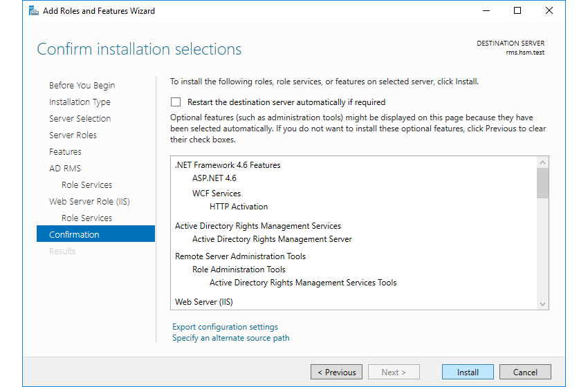Click scroll down arrow of selections list
Image resolution: width=588 pixels, height=387 pixels.
click(542, 304)
